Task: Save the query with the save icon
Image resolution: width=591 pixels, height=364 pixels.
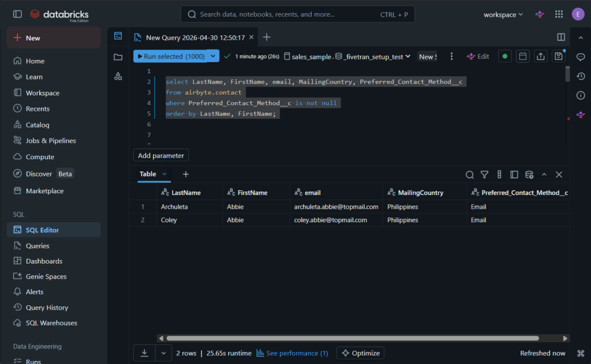Action: point(559,57)
